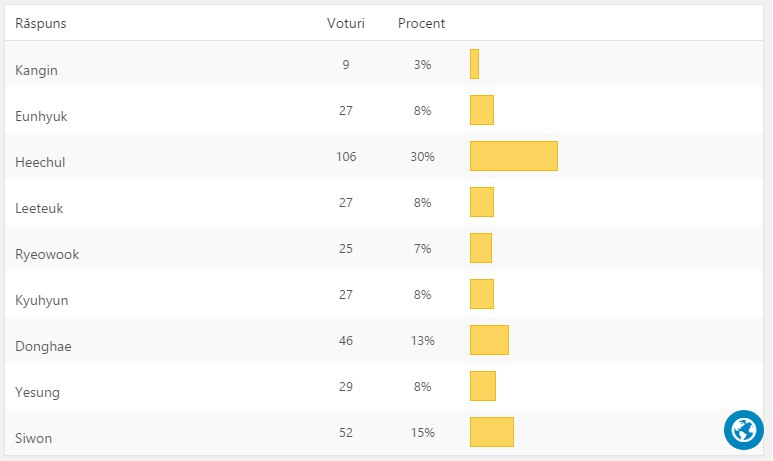The width and height of the screenshot is (773, 461).
Task: Click the Siwon answer name
Action: point(35,438)
